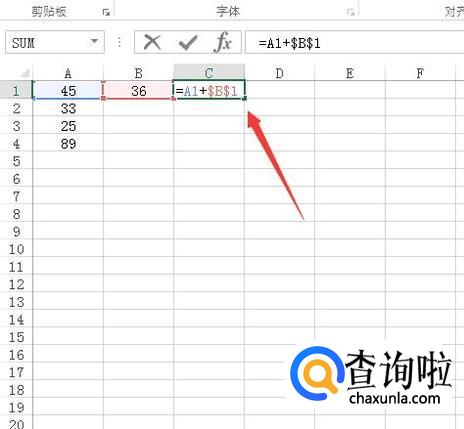Click cell A4 containing 89
The height and width of the screenshot is (429, 464).
[x=68, y=144]
